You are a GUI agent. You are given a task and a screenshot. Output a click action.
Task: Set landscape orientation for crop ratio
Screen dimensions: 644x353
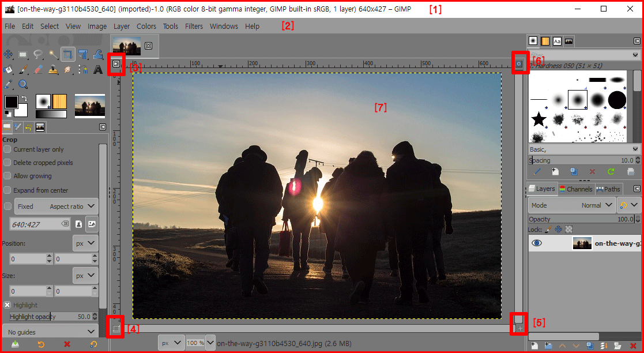92,224
